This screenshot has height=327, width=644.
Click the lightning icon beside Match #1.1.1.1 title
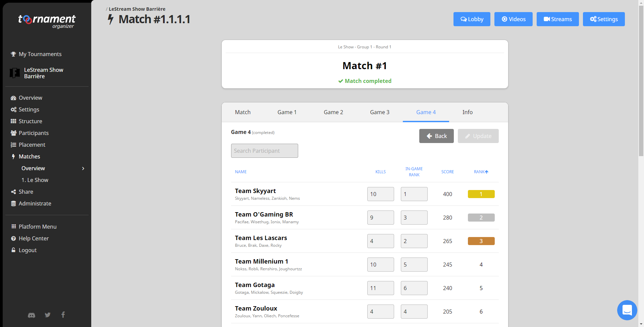(x=111, y=19)
